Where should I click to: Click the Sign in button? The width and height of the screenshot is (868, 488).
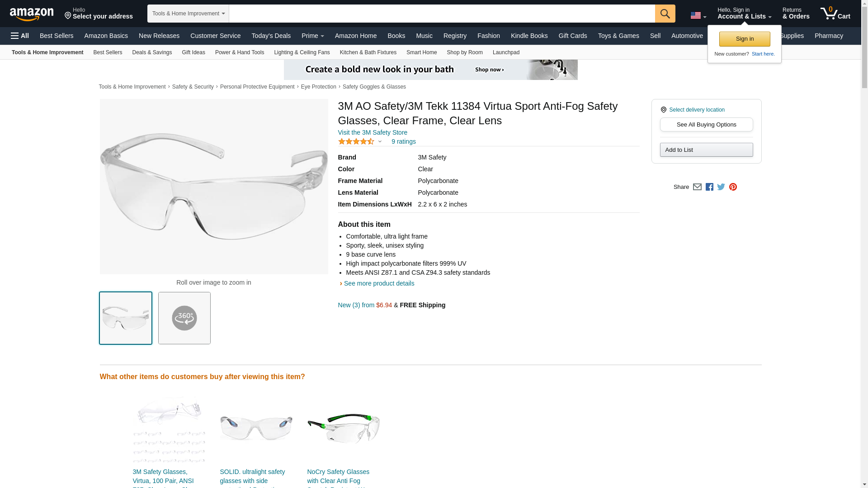coord(744,39)
